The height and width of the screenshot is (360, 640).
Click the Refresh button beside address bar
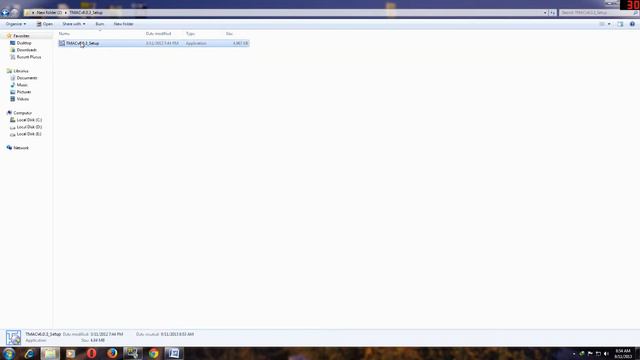pyautogui.click(x=552, y=13)
